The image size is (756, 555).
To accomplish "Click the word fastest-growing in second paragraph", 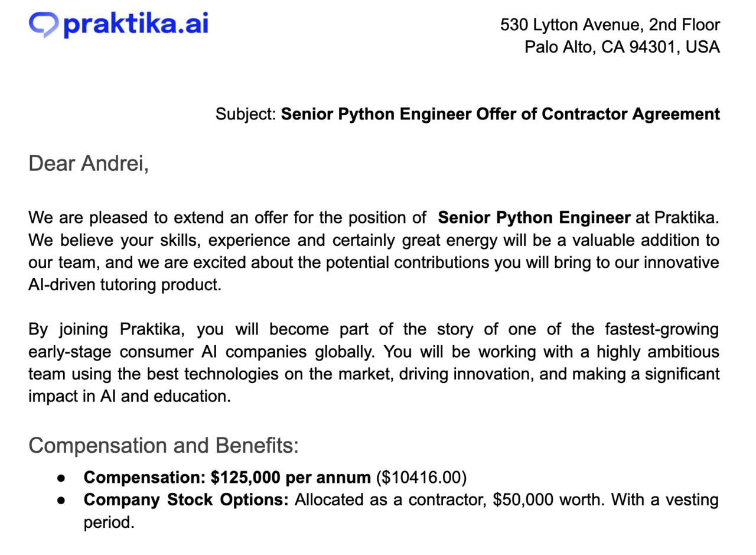I will (661, 329).
